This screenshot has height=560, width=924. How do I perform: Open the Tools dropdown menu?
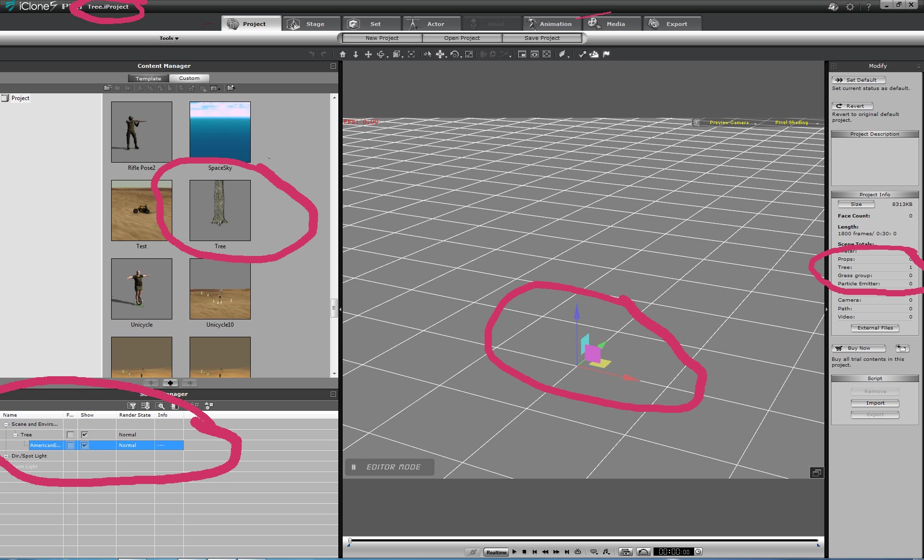[169, 38]
